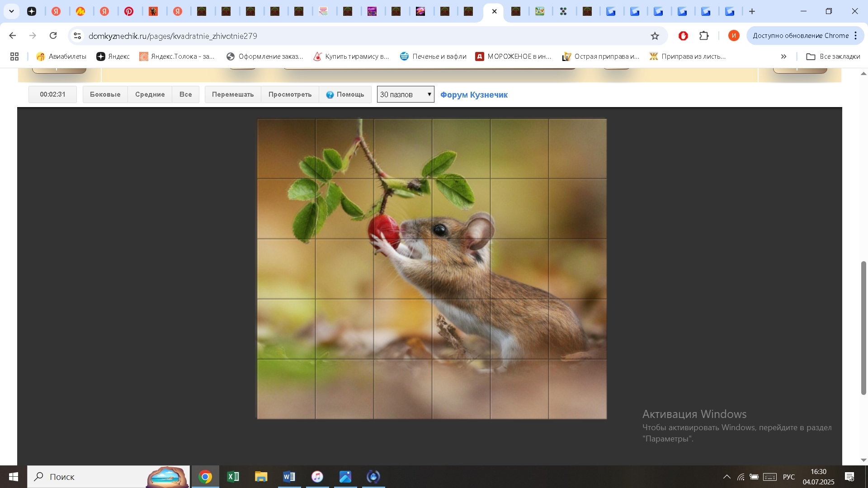Open the Все закладки folder

coord(833,56)
